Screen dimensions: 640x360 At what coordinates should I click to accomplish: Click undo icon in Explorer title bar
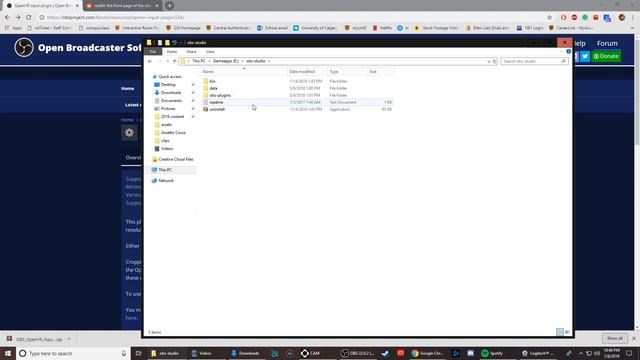[174, 42]
